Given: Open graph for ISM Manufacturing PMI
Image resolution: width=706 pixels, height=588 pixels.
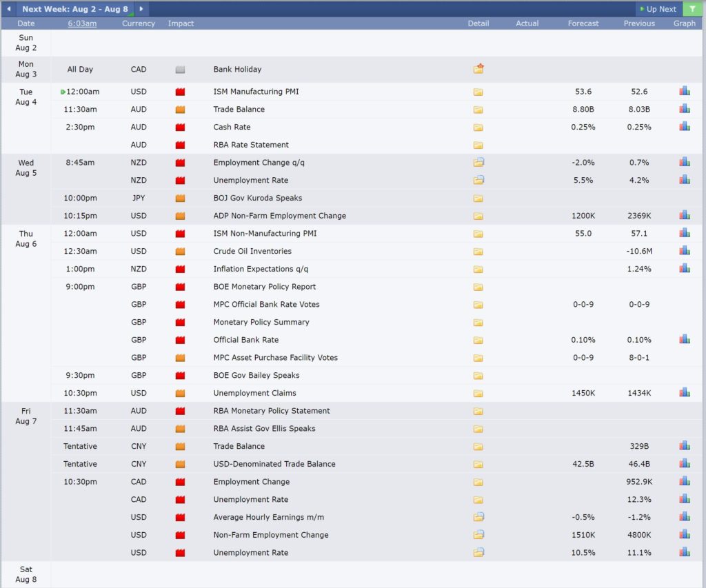Looking at the screenshot, I should 685,91.
